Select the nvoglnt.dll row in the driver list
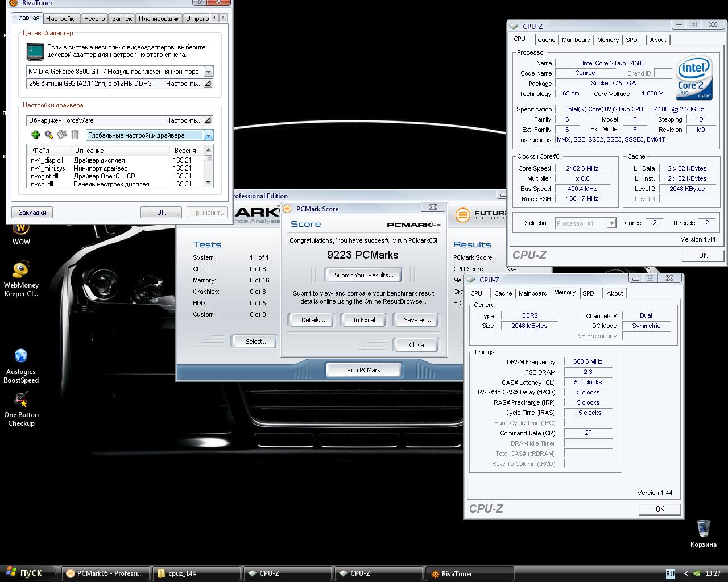728x582 pixels. pos(115,176)
